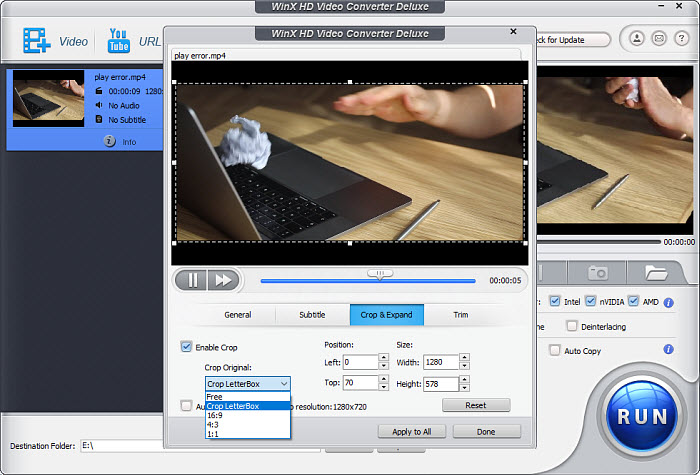Close the edit dialog with X
Viewport: 700px width, 475px height.
513,31
